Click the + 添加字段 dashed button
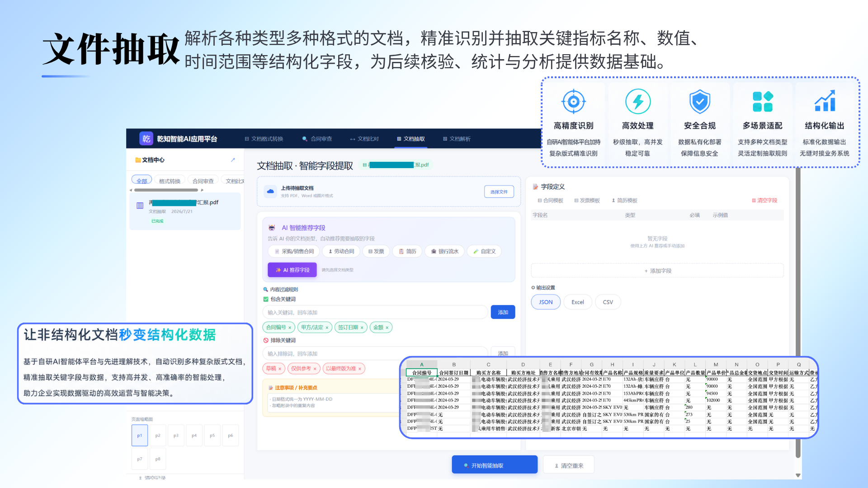 (x=657, y=271)
